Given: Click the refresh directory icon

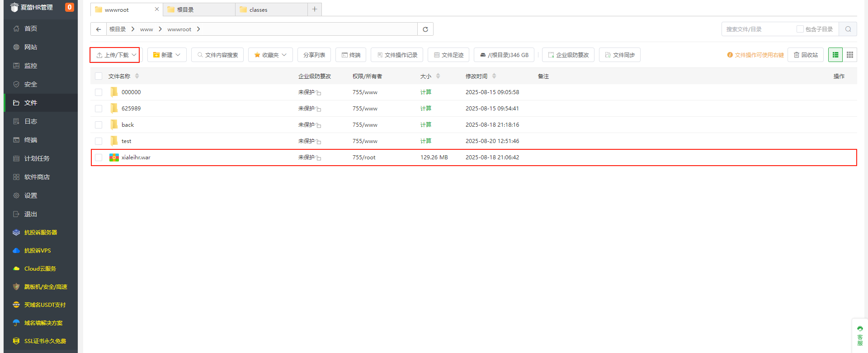Looking at the screenshot, I should tap(425, 29).
